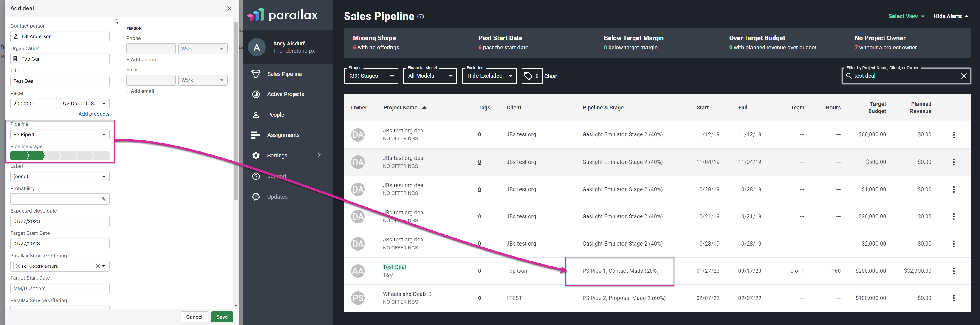This screenshot has height=325, width=980.
Task: Click the Expected close date field
Action: coord(60,221)
